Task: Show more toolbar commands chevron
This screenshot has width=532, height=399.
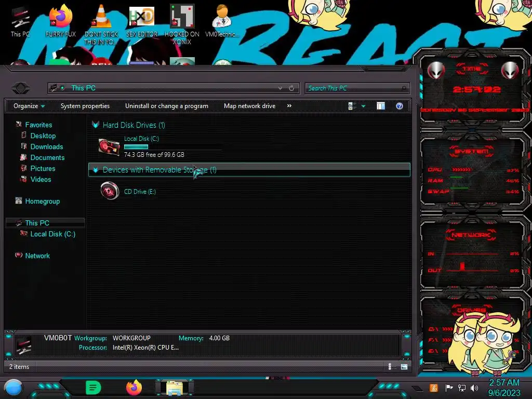Action: 289,106
